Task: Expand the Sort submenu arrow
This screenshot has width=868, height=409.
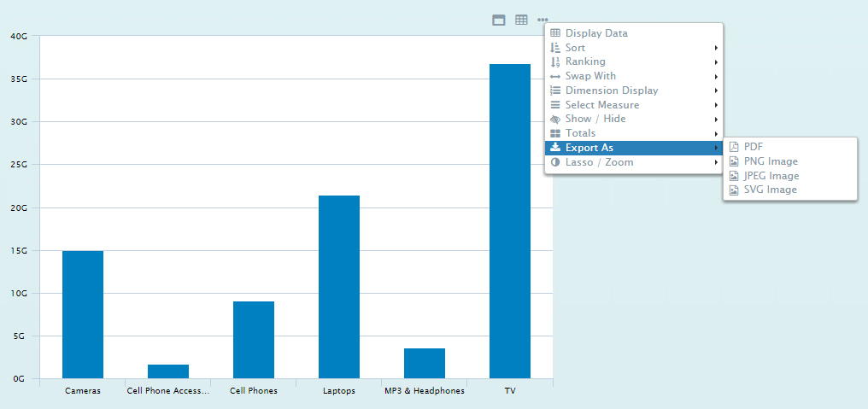Action: 716,48
